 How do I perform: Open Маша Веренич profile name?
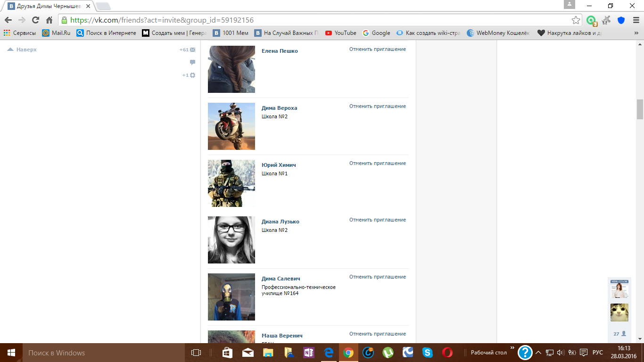pyautogui.click(x=282, y=336)
